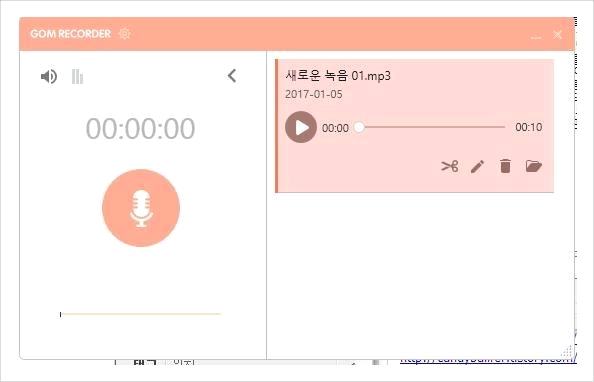This screenshot has width=594, height=382.
Task: Open GOM Recorder settings gear
Action: click(x=125, y=34)
